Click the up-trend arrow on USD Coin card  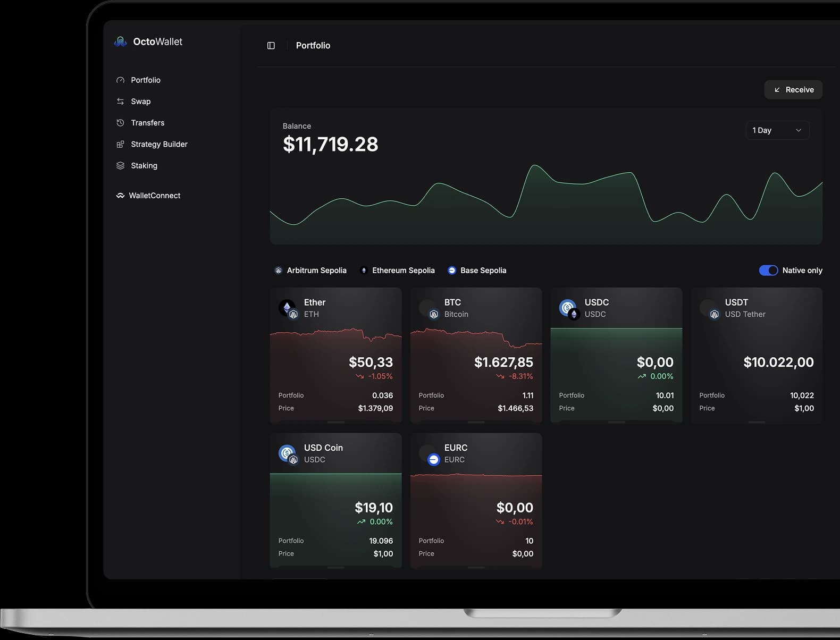[x=361, y=522]
